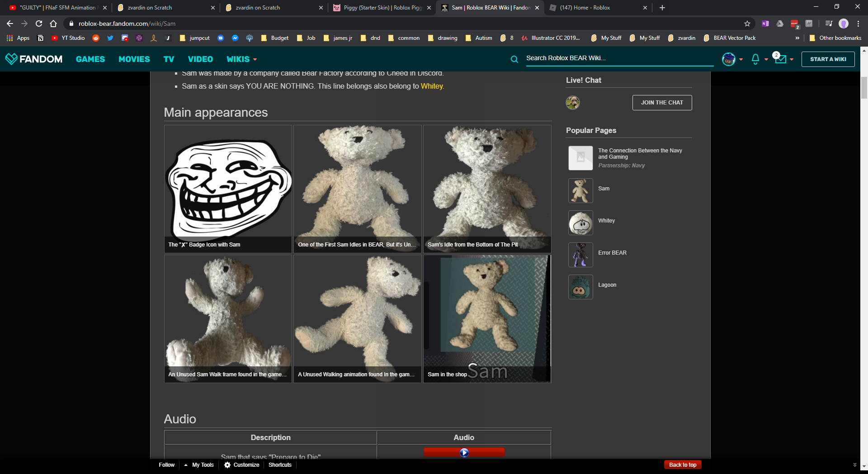Click the Back to top button
This screenshot has width=868, height=474.
[x=683, y=465]
